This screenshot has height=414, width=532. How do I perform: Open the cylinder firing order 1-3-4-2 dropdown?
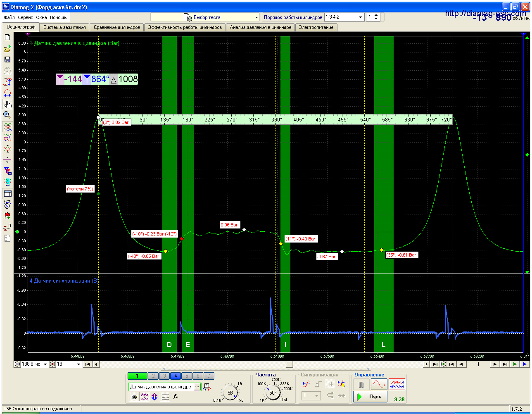[x=344, y=17]
